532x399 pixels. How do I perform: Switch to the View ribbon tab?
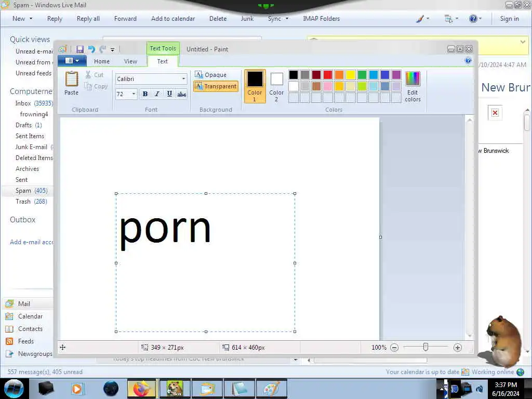pos(130,61)
